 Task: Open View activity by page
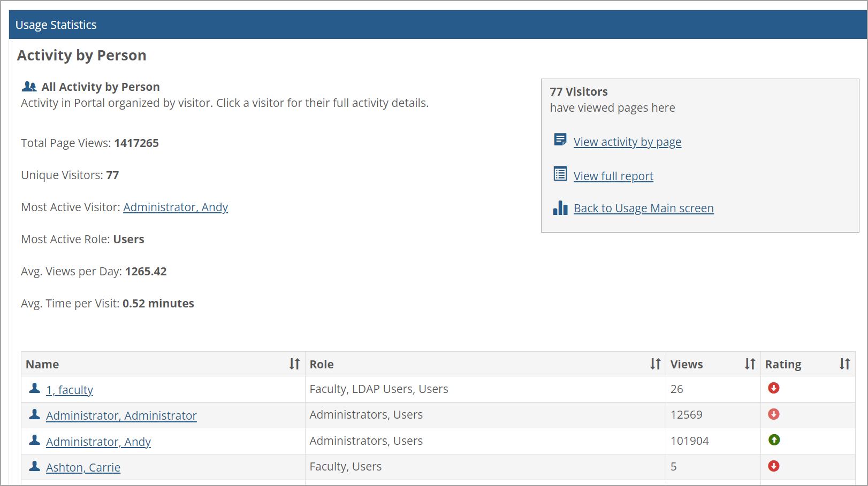[627, 142]
